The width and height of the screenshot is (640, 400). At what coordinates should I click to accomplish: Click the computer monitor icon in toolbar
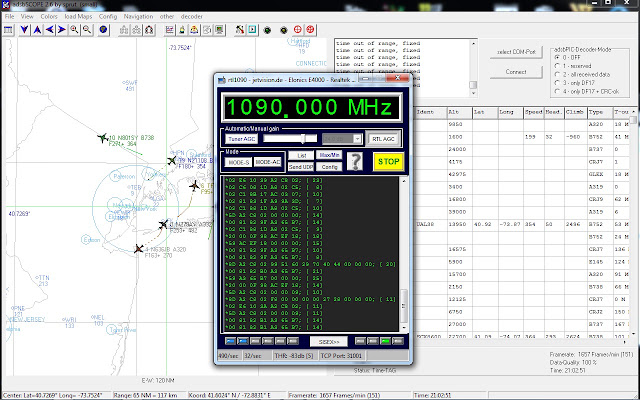(x=220, y=30)
